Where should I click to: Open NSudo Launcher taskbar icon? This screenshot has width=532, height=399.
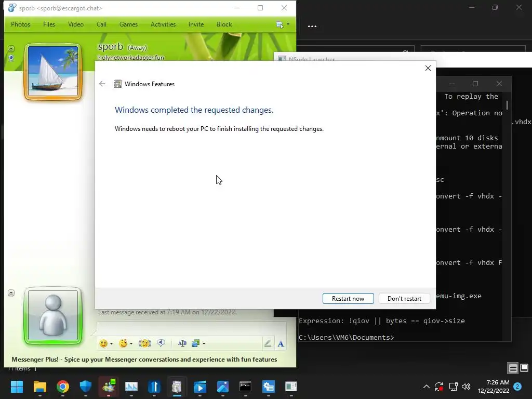(x=291, y=387)
